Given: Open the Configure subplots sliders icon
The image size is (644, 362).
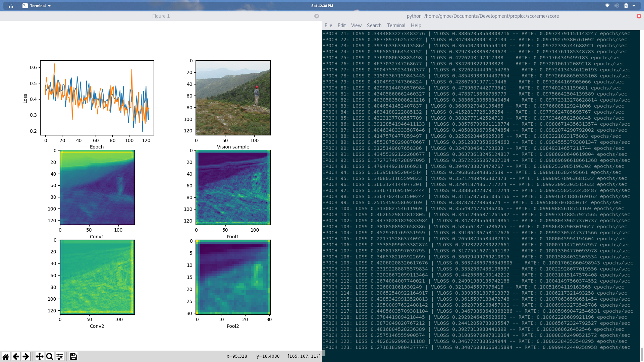Looking at the screenshot, I should pos(60,357).
